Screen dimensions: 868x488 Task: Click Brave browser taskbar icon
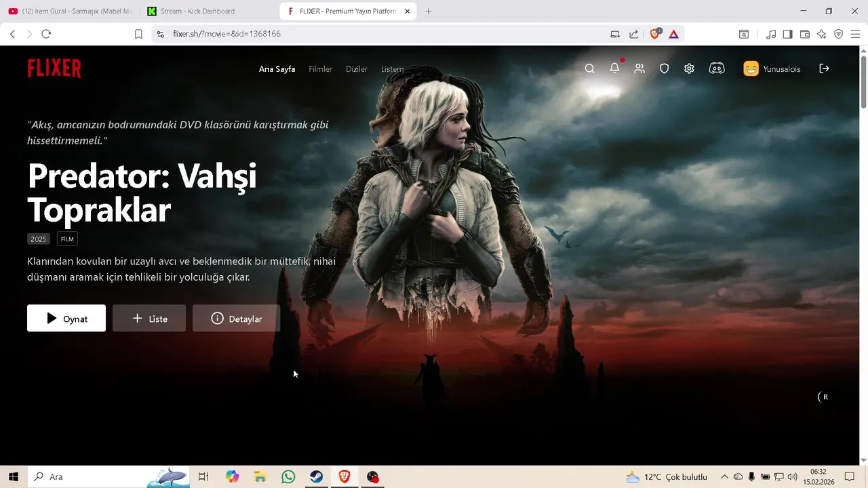click(344, 476)
